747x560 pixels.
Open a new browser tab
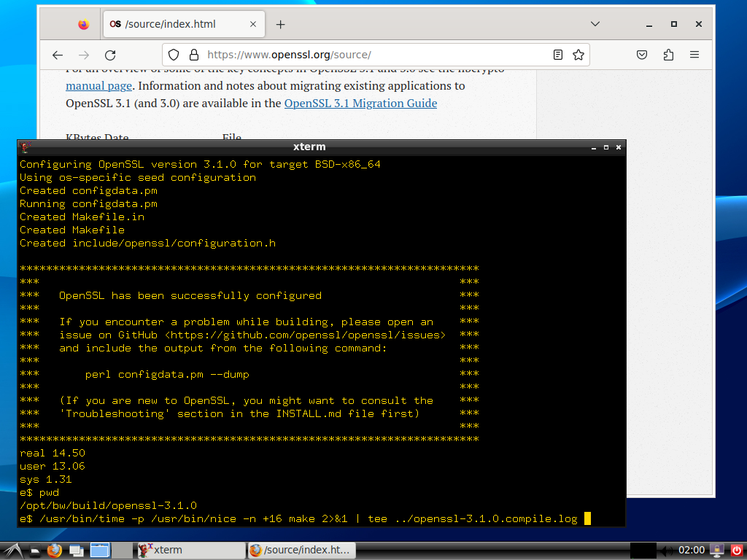(x=281, y=24)
